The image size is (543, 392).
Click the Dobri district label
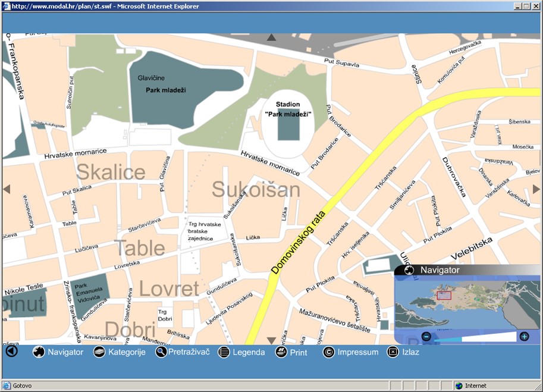[x=130, y=330]
